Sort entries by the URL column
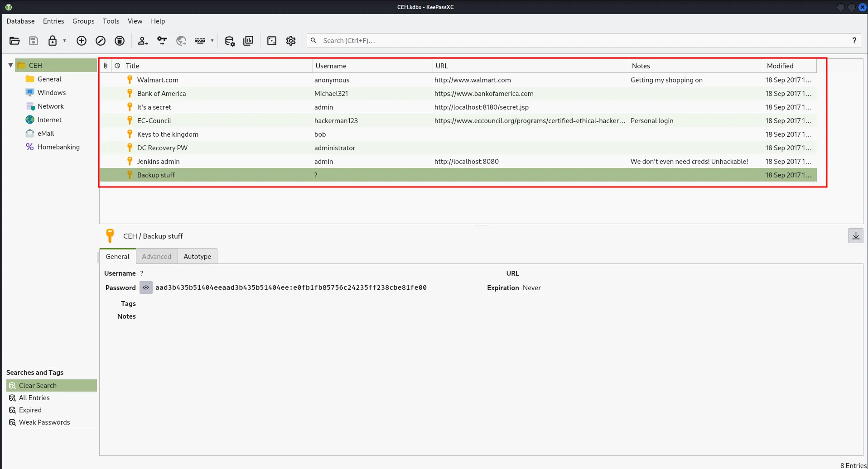Screen dimensions: 868x469 click(531, 66)
